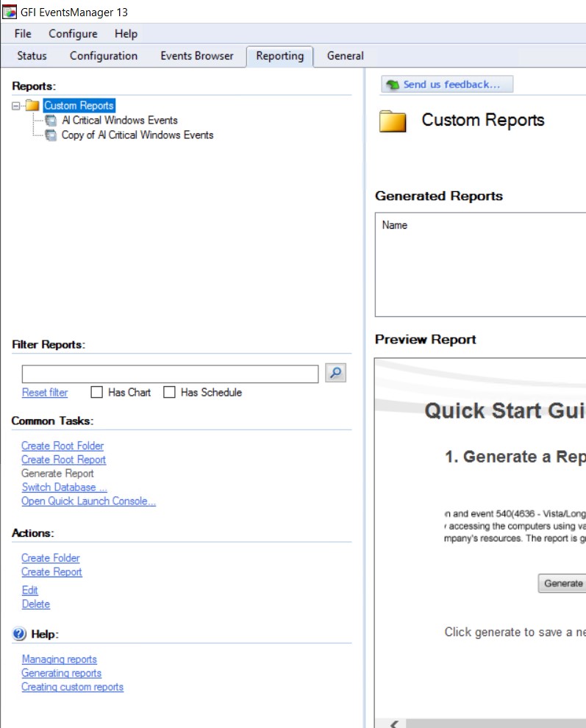This screenshot has width=586, height=728.
Task: Click the left scroll arrow in the preview pane
Action: 394,724
